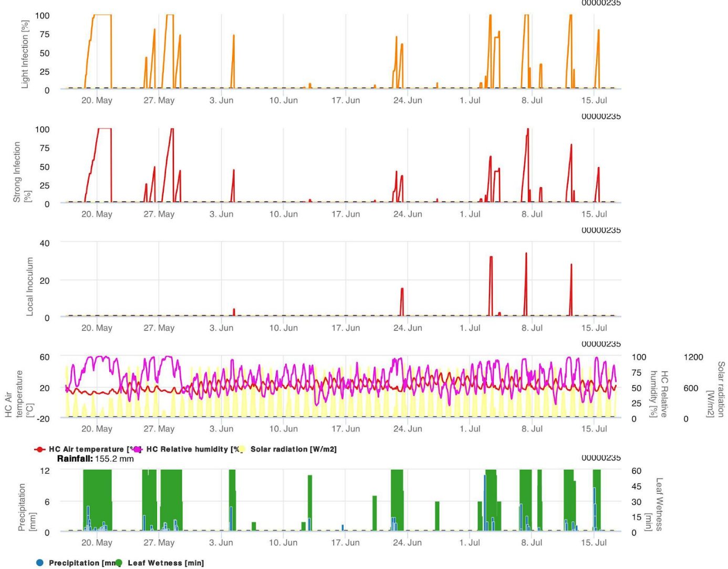Click the 10. Jun tick on Light Infection axis
Image resolution: width=728 pixels, height=569 pixels.
(283, 100)
